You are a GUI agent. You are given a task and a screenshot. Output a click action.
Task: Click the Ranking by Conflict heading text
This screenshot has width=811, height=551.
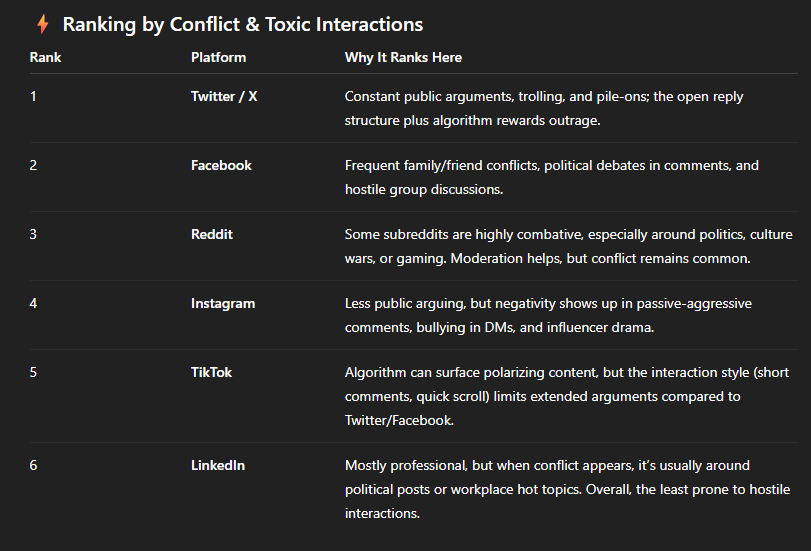point(242,24)
